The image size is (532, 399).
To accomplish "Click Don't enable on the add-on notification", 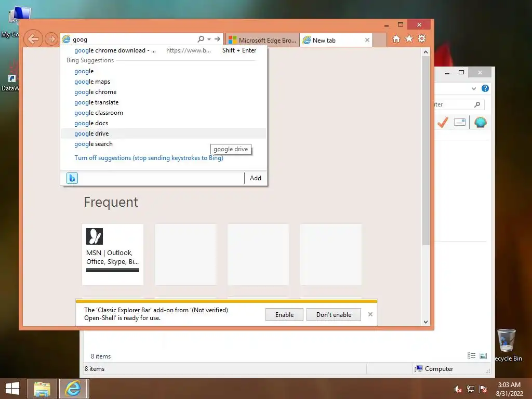I will point(334,314).
